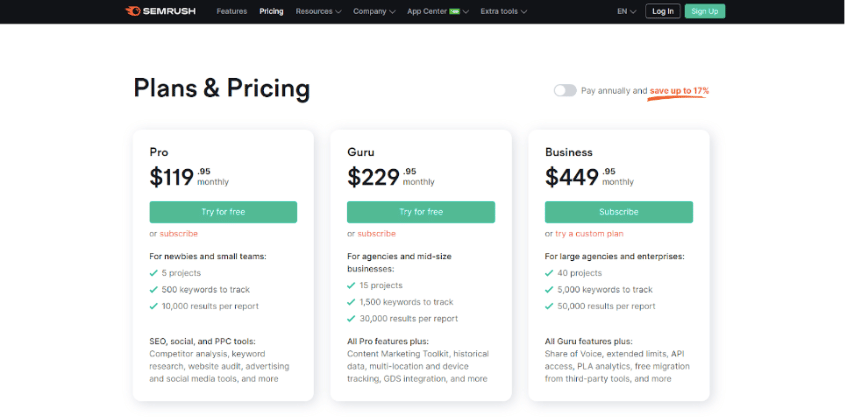Click the green new badge beside App Center
846x417 pixels.
point(454,11)
